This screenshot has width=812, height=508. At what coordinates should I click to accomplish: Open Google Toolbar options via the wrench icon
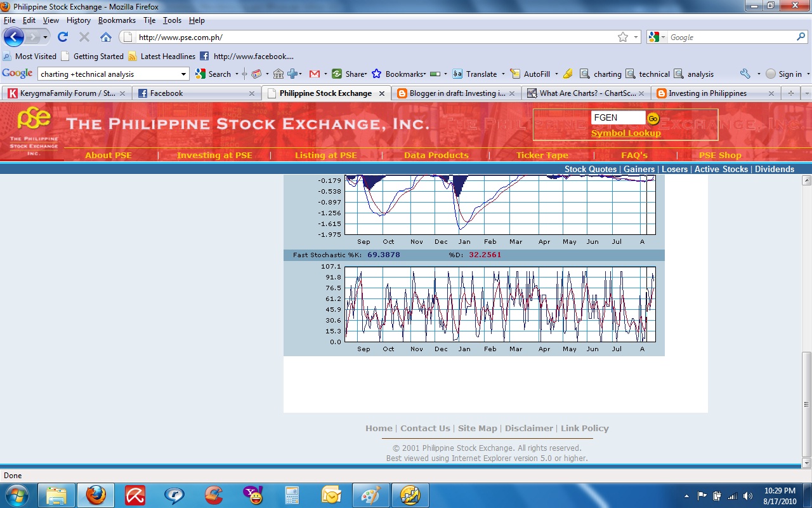(x=744, y=74)
